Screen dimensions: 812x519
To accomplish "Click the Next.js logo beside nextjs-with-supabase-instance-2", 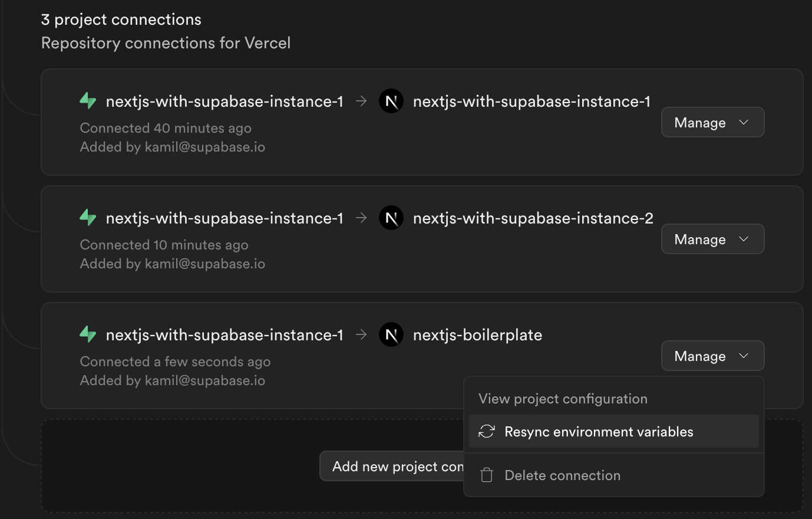I will click(390, 218).
